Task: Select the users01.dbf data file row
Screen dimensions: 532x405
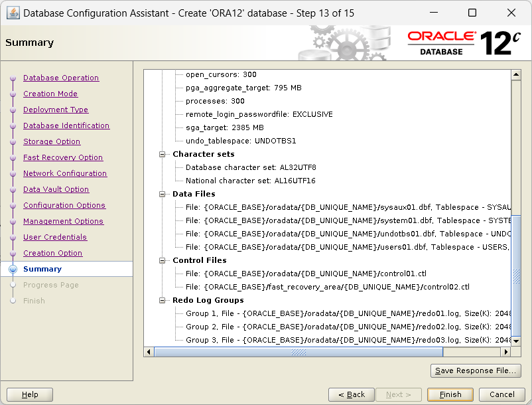Action: coord(348,247)
